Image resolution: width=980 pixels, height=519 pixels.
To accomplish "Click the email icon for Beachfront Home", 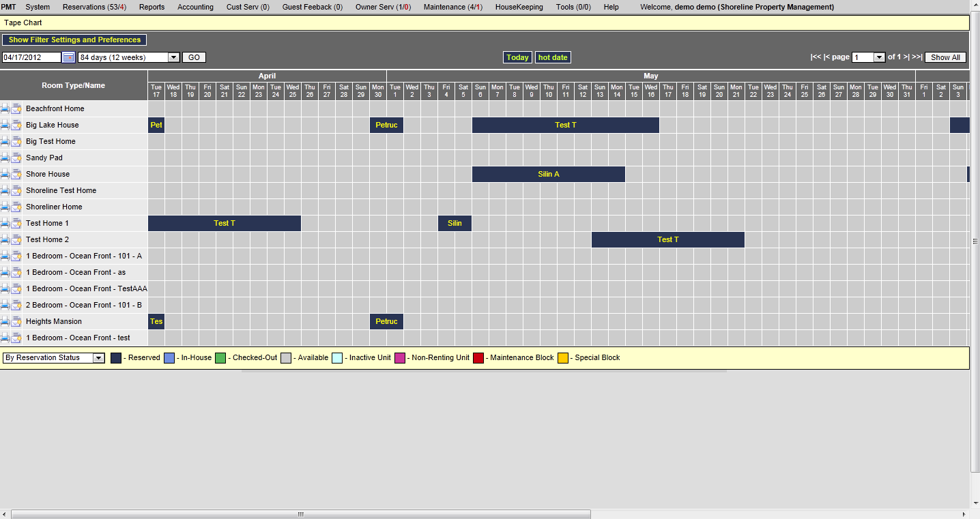I will tap(16, 108).
